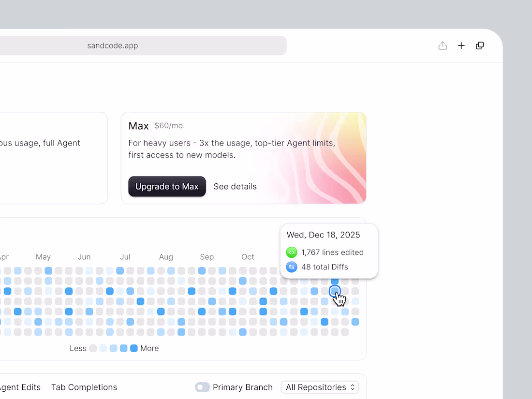Open the All Repositories dropdown
The image size is (532, 399).
[320, 387]
